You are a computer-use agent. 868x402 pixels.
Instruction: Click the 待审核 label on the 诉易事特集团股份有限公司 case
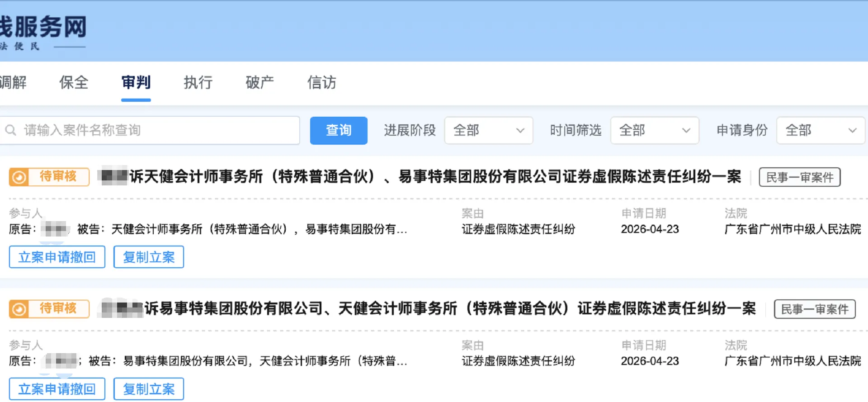[58, 308]
